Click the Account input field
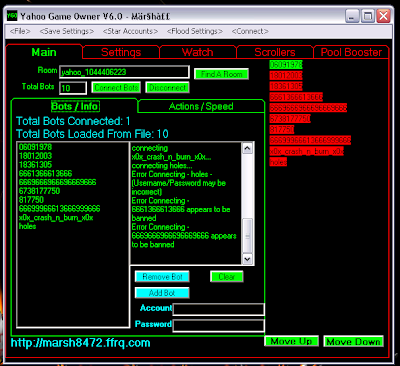The image size is (400, 366). 219,309
